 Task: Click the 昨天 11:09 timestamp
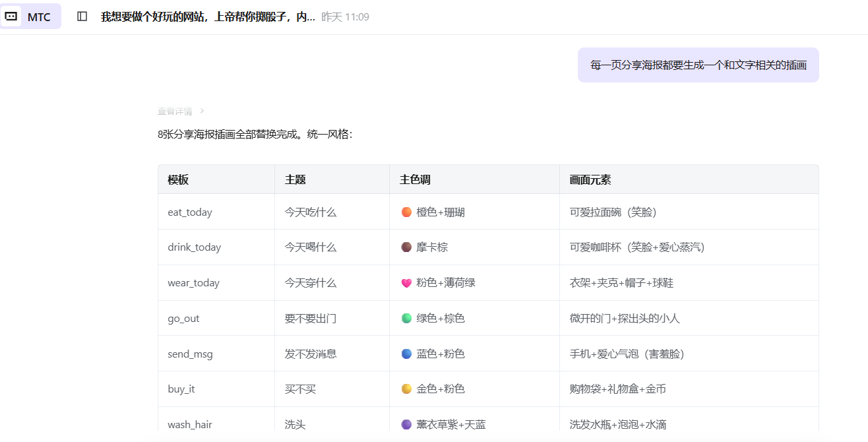(x=345, y=17)
